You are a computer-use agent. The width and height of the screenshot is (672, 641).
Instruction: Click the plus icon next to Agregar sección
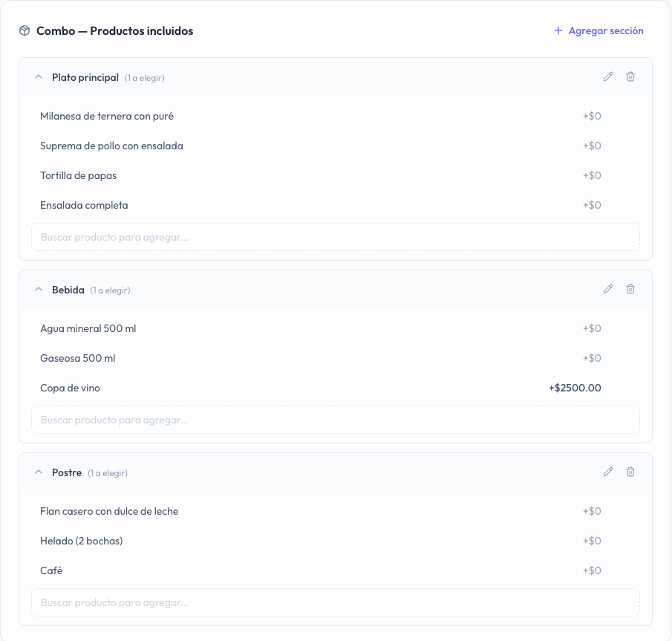coord(558,30)
